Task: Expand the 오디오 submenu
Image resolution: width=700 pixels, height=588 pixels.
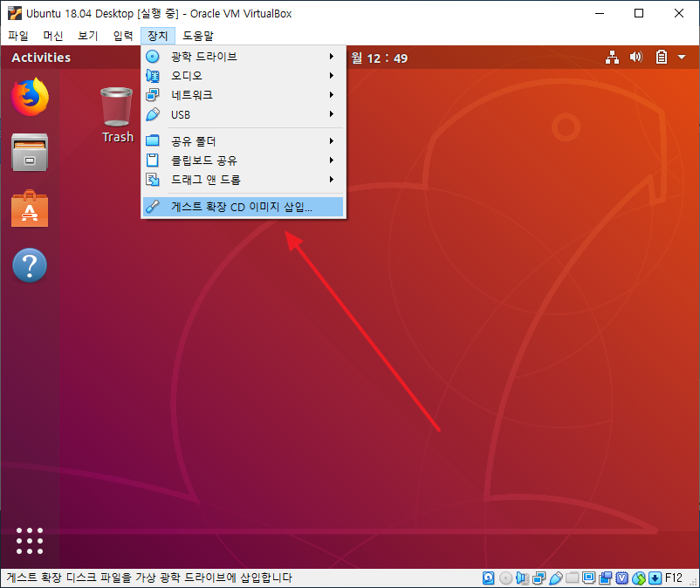Action: click(x=244, y=76)
